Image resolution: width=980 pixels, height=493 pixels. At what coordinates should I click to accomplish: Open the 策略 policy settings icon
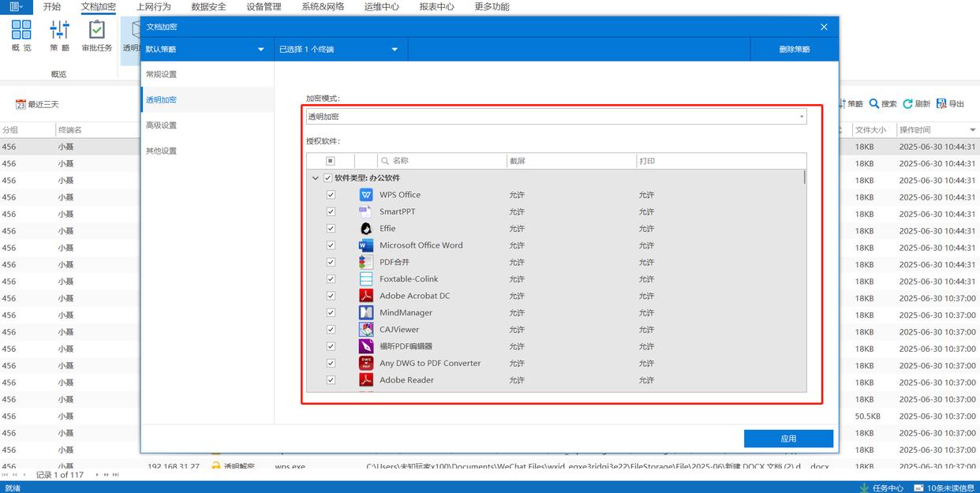[x=59, y=31]
